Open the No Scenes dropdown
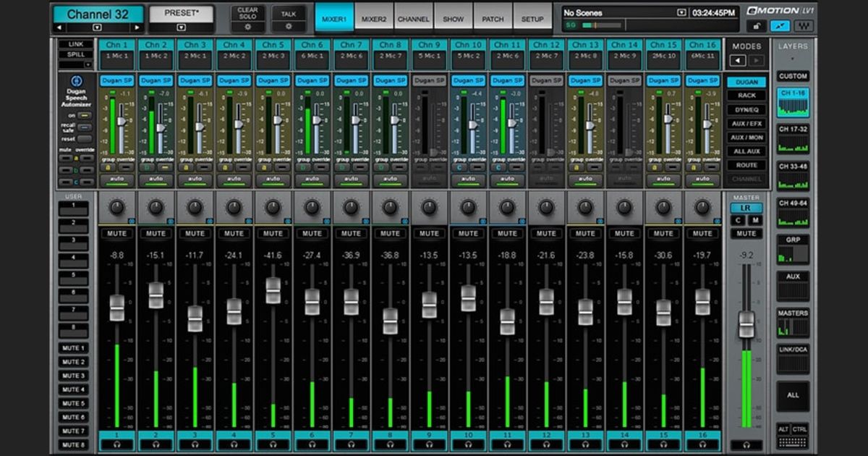 coord(681,11)
